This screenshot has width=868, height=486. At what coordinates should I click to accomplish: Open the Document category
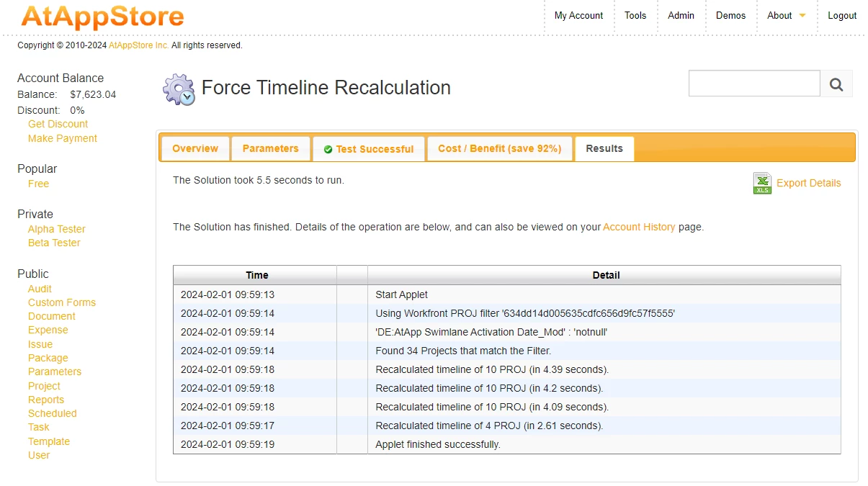click(52, 316)
